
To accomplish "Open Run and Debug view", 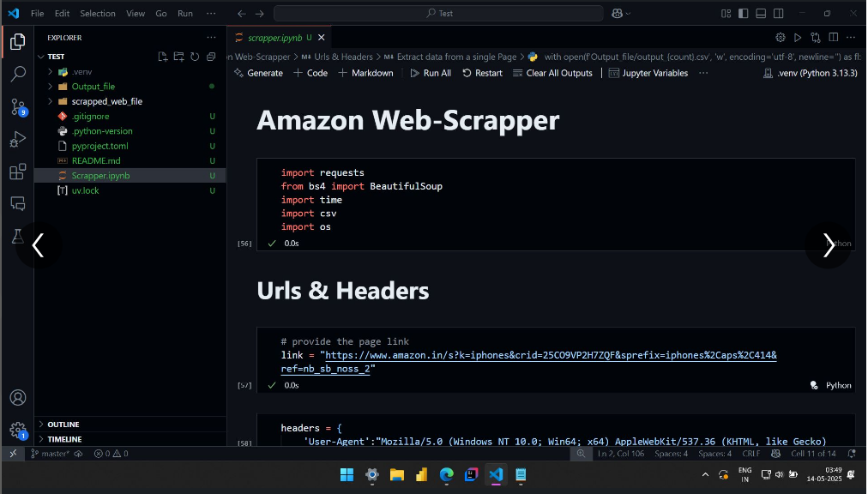I will click(17, 139).
